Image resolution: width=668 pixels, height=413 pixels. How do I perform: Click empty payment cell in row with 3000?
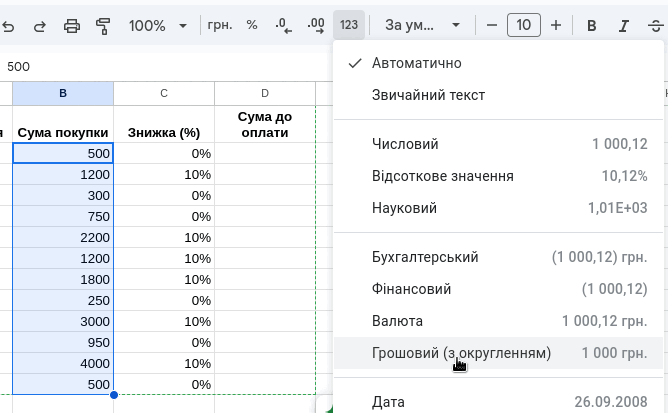click(265, 321)
